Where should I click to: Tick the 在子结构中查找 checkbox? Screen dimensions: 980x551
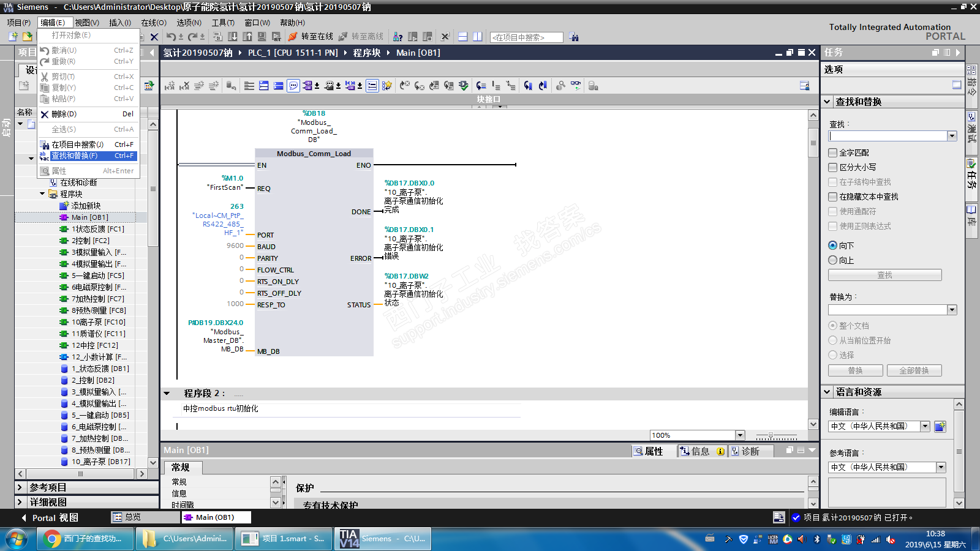point(832,182)
